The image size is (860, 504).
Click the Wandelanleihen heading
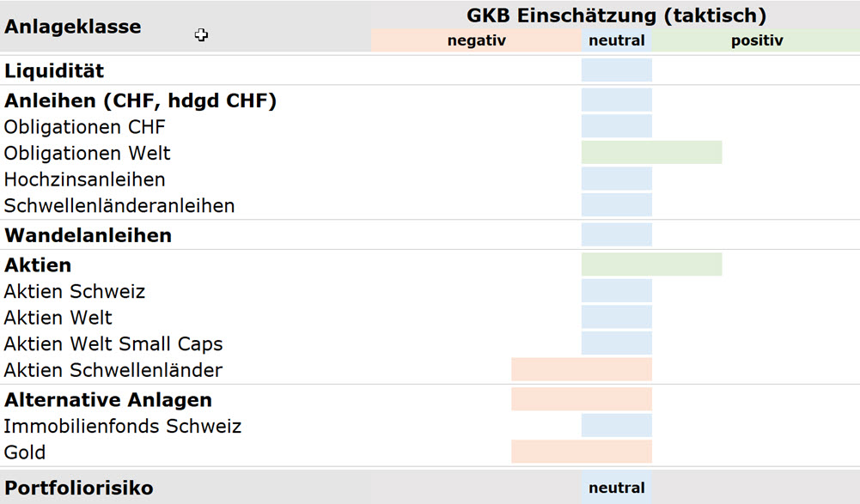pyautogui.click(x=88, y=235)
